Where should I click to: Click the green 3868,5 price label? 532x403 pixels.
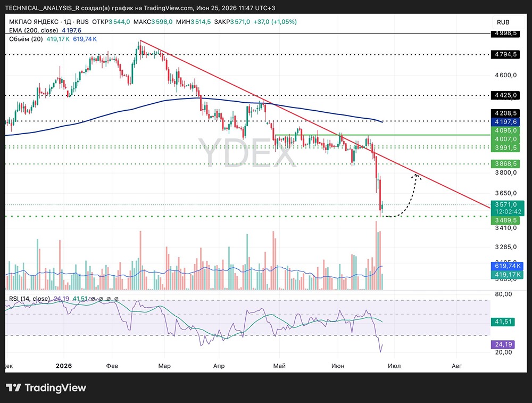[505, 163]
